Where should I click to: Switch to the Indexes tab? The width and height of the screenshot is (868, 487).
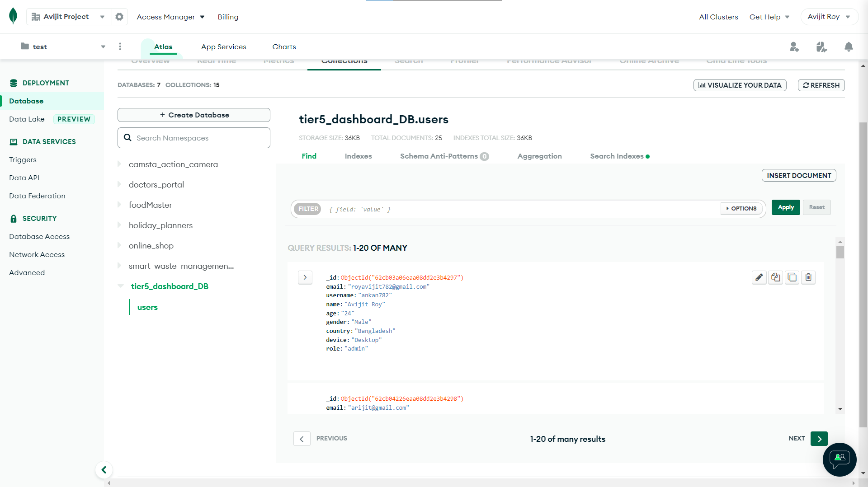[x=358, y=156]
